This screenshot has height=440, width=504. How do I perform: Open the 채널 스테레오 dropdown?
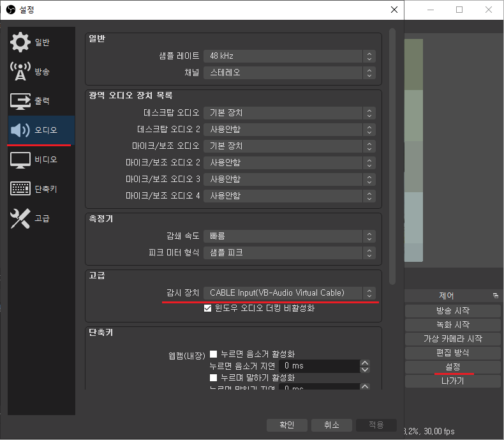290,73
